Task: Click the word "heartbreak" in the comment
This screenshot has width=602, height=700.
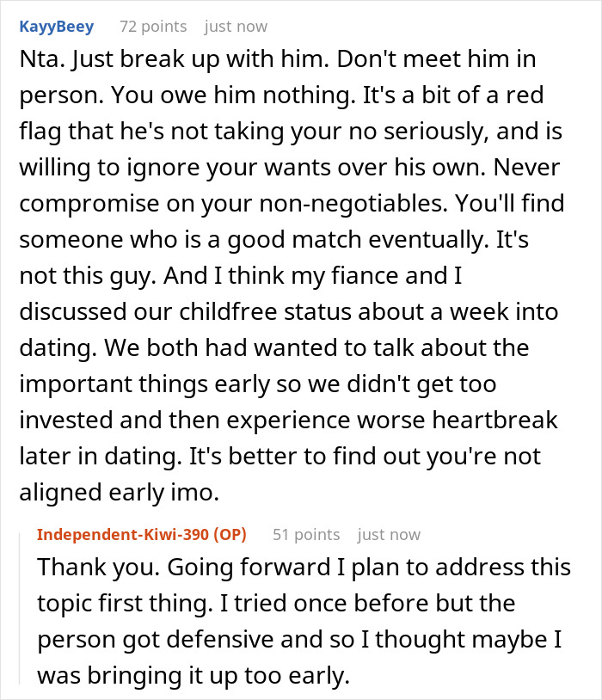Action: [x=487, y=420]
